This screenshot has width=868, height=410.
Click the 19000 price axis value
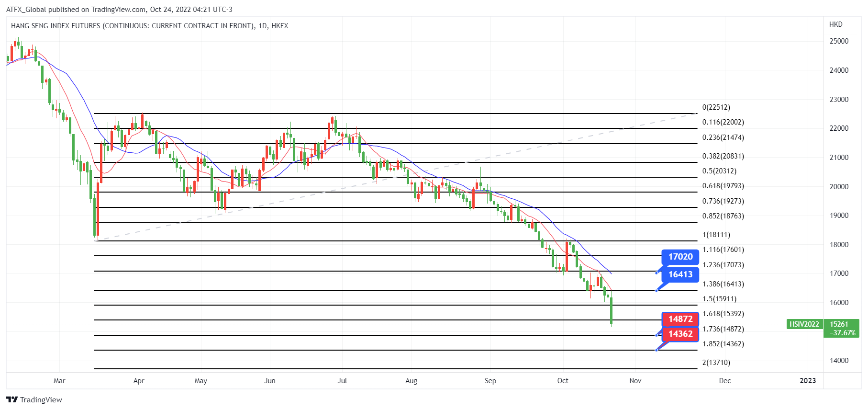pos(839,216)
